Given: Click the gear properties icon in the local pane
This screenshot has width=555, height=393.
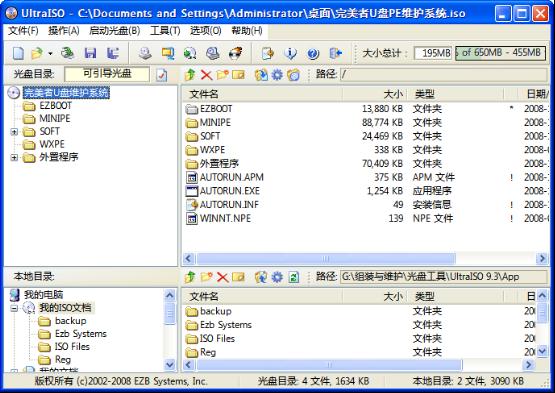Looking at the screenshot, I should tap(277, 277).
